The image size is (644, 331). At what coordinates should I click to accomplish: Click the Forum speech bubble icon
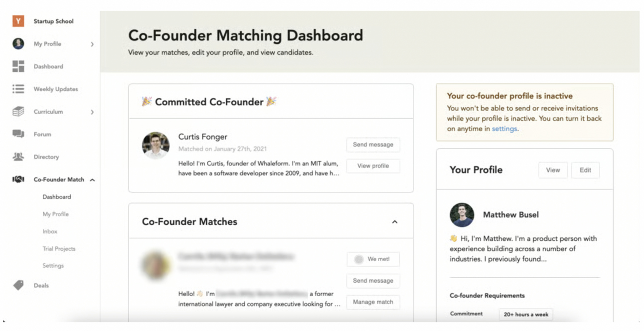pyautogui.click(x=18, y=134)
